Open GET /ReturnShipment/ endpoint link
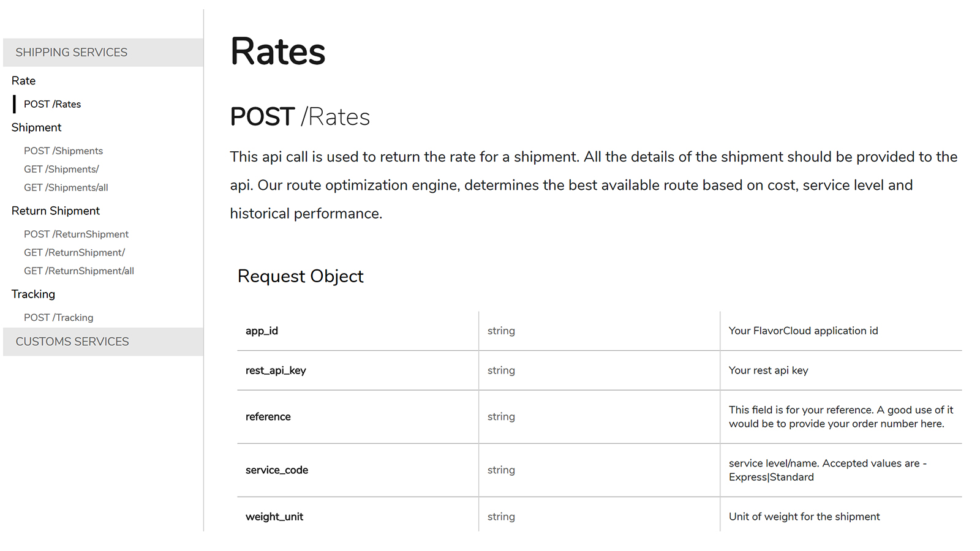Screen dimensions: 980x551 (x=75, y=252)
